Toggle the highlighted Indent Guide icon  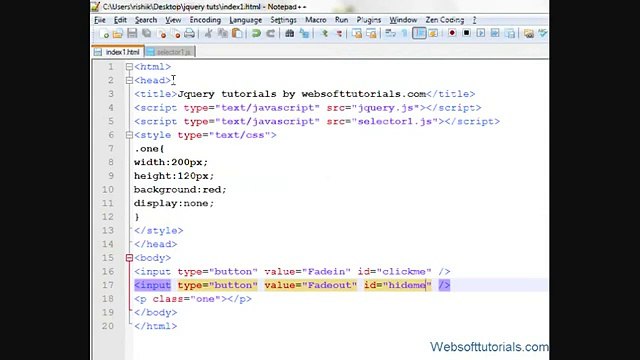click(x=419, y=33)
